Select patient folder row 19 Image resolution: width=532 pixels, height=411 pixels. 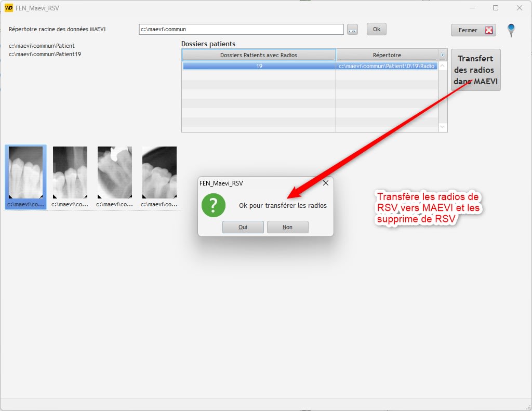(259, 67)
